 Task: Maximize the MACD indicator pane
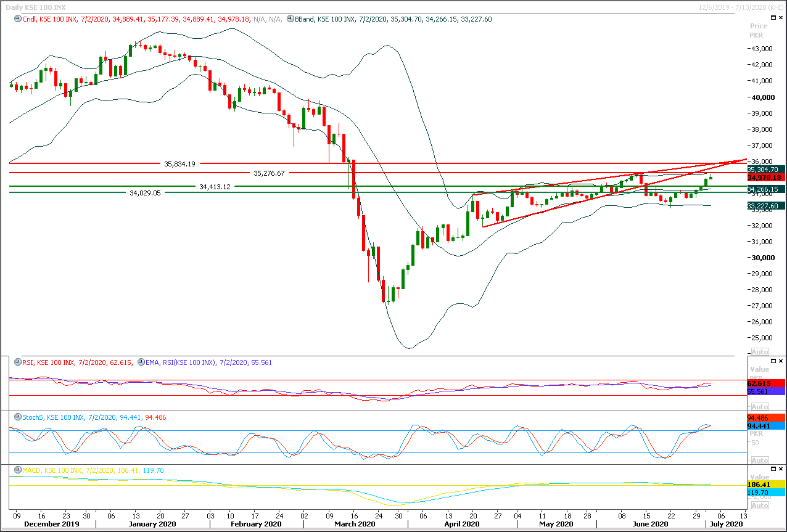coord(774,469)
